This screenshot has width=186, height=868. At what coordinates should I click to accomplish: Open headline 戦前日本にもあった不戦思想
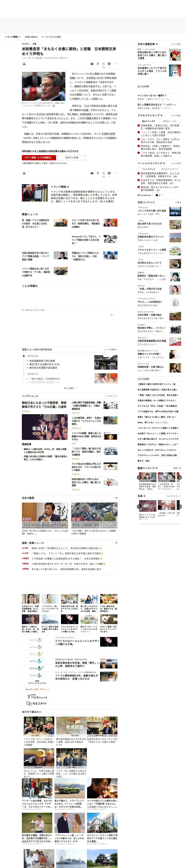[44, 405]
